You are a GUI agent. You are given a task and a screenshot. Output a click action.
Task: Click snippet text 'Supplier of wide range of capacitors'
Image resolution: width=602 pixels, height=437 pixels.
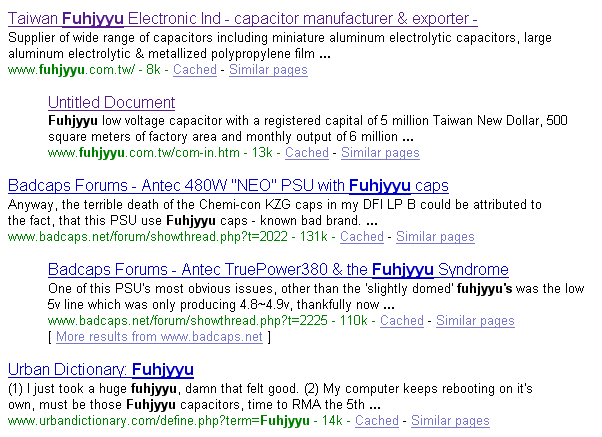[110, 38]
